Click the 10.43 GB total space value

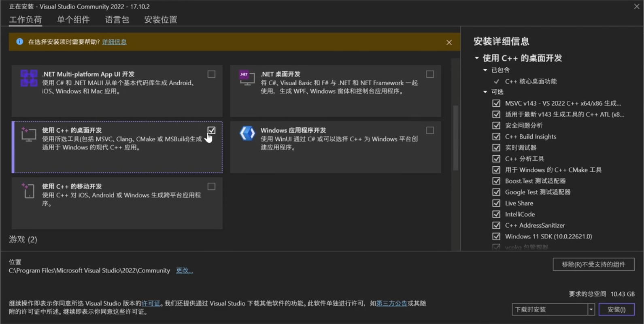pos(623,294)
